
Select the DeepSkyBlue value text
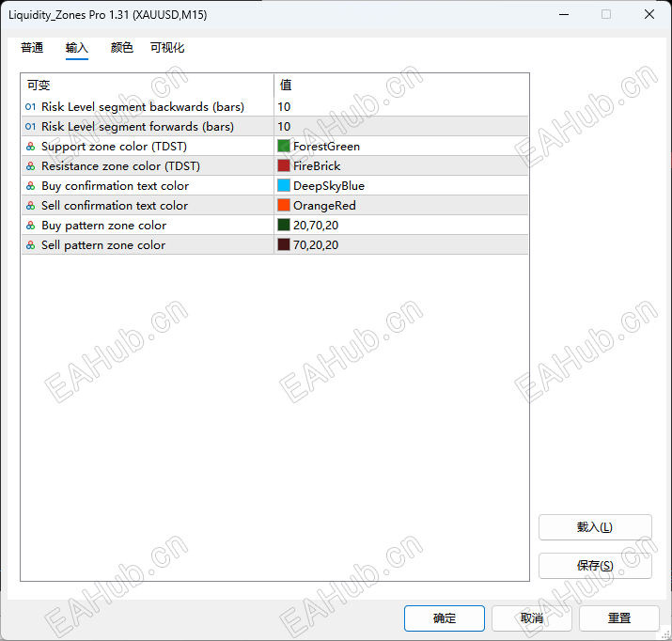(329, 186)
